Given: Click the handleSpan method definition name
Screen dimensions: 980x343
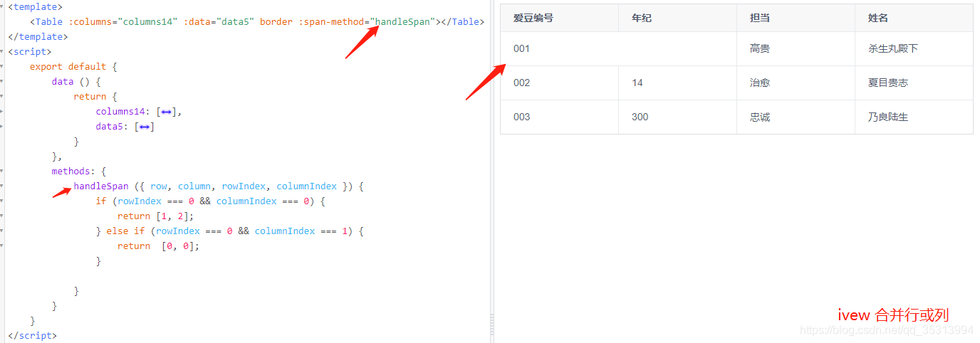Looking at the screenshot, I should point(101,186).
